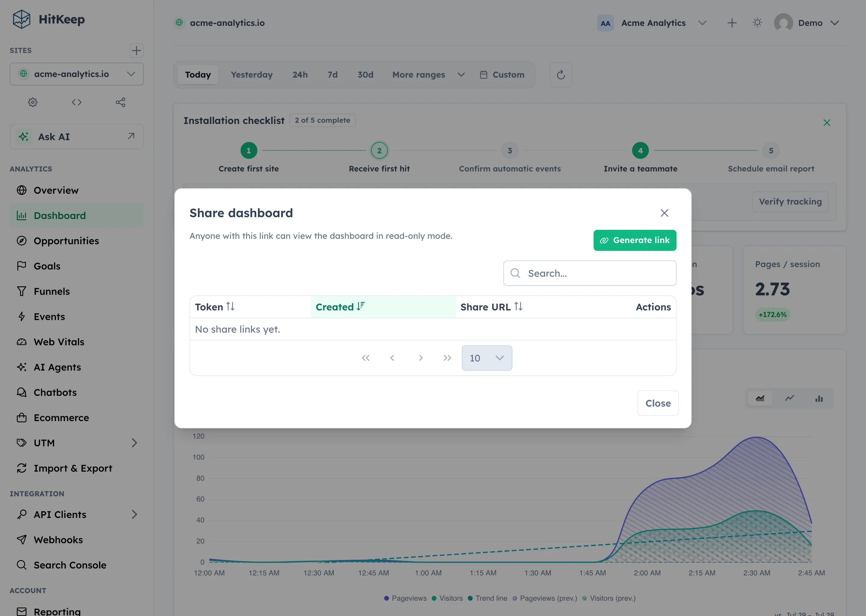
Task: Open the Acme Analytics team dropdown
Action: click(653, 23)
